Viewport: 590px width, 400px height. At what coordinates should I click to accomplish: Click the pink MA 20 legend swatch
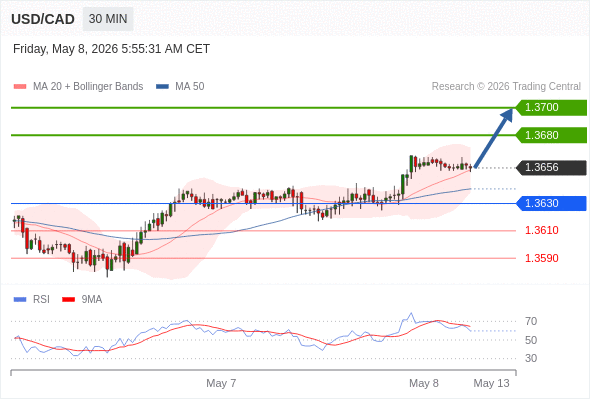tap(20, 87)
